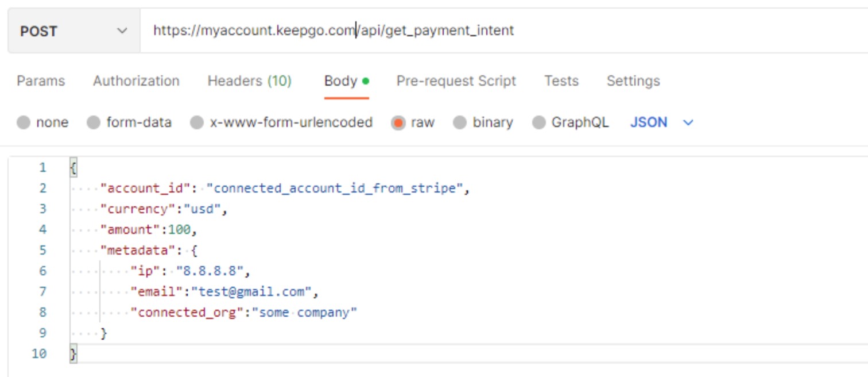Switch to the Tests tab
This screenshot has height=377, width=868.
click(x=561, y=81)
